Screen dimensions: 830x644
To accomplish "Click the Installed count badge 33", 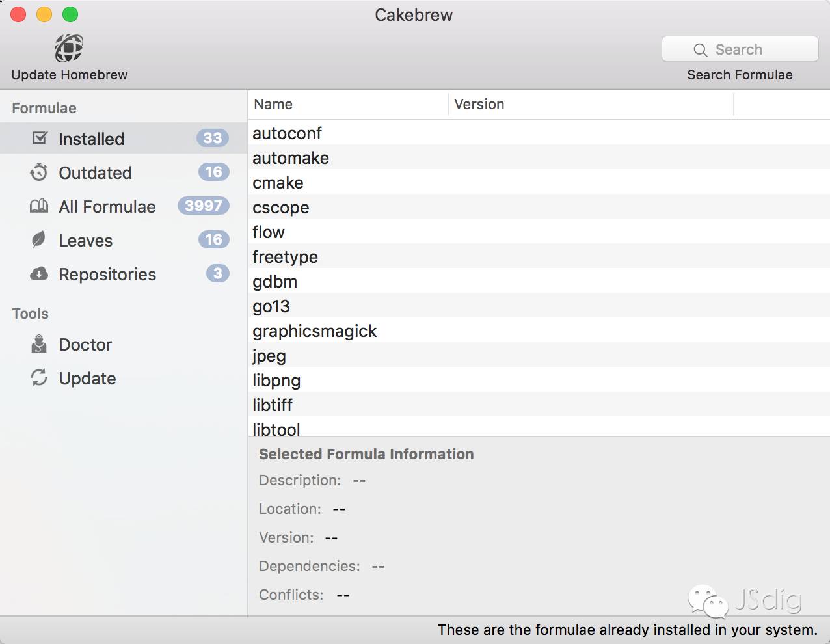I will tap(213, 138).
